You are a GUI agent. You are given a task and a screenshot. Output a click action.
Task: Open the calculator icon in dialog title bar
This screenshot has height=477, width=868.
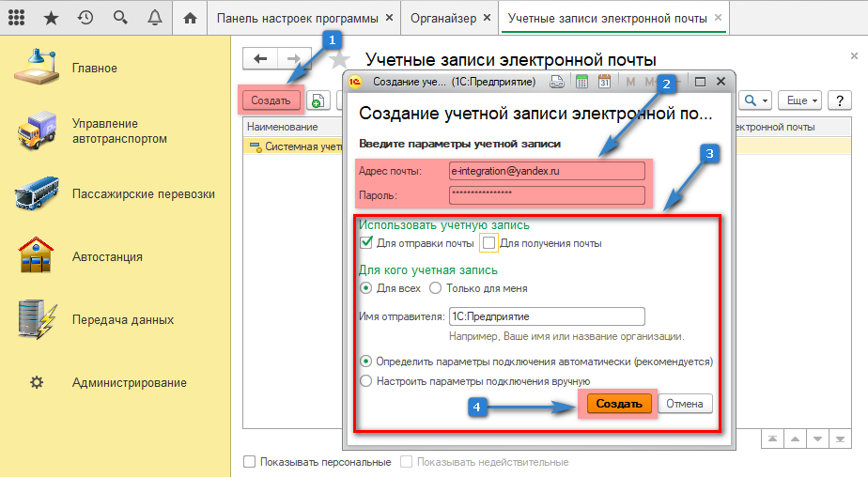tap(581, 82)
